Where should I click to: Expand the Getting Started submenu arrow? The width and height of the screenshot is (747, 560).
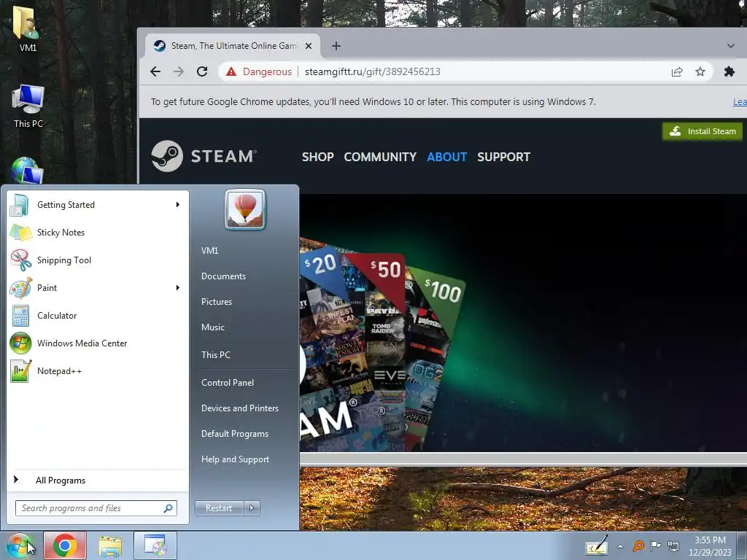[178, 205]
